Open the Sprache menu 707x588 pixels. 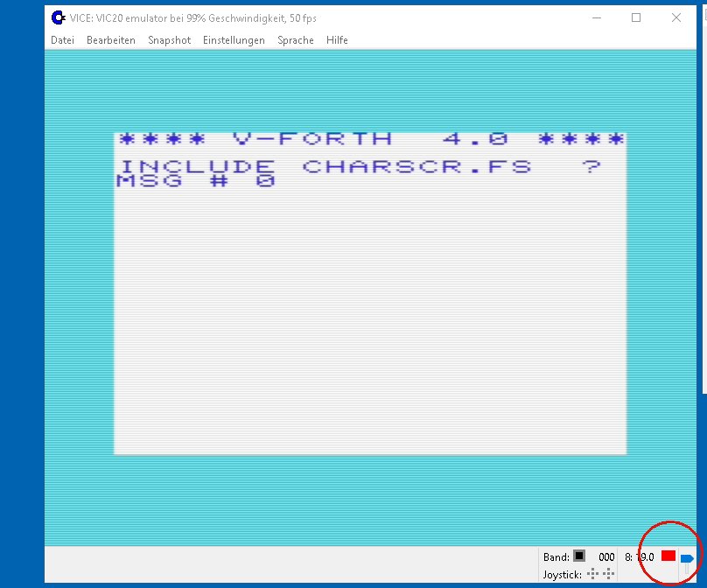pos(296,40)
